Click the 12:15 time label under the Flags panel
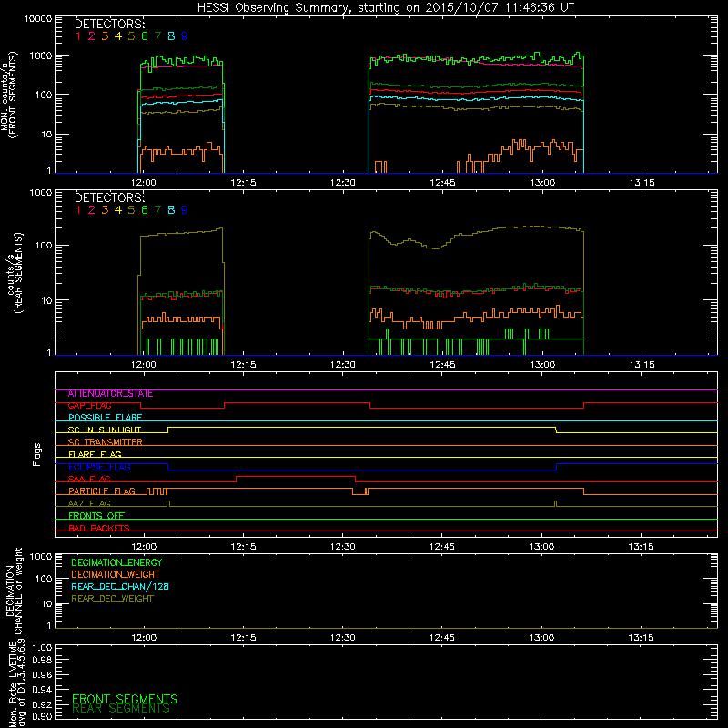The image size is (728, 728). (243, 547)
